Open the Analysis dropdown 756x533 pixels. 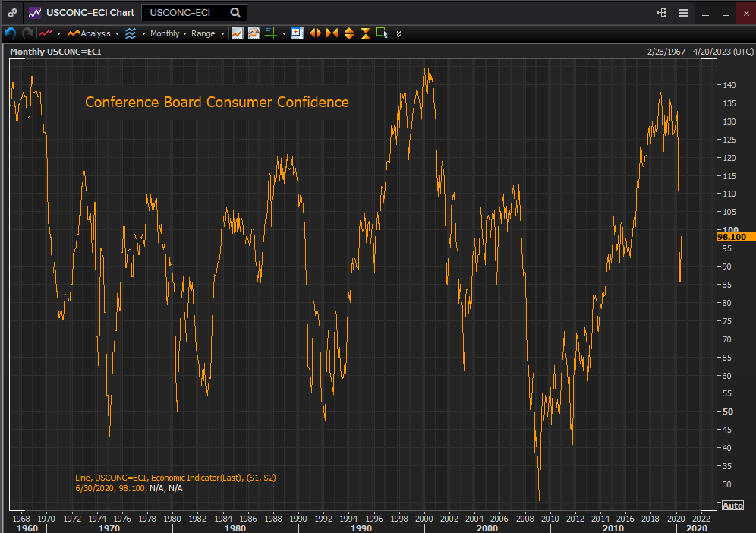[93, 33]
